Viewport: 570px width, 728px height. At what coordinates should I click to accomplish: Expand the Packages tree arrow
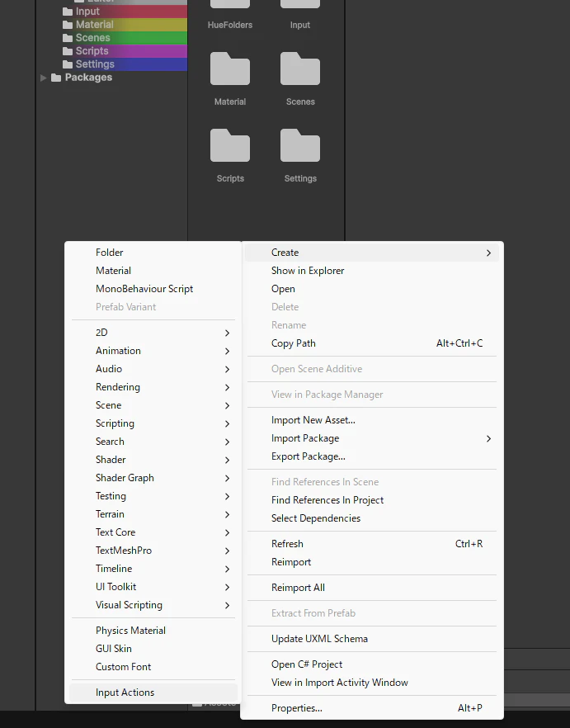click(43, 78)
